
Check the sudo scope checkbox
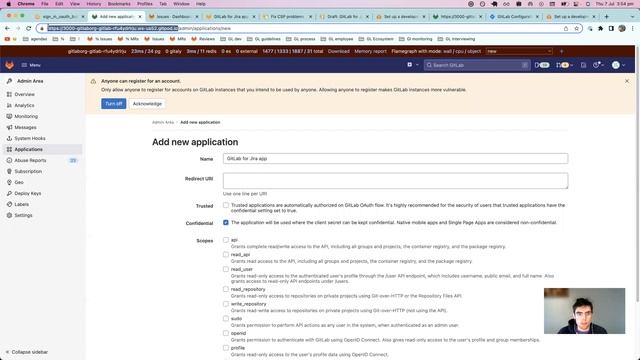point(226,318)
